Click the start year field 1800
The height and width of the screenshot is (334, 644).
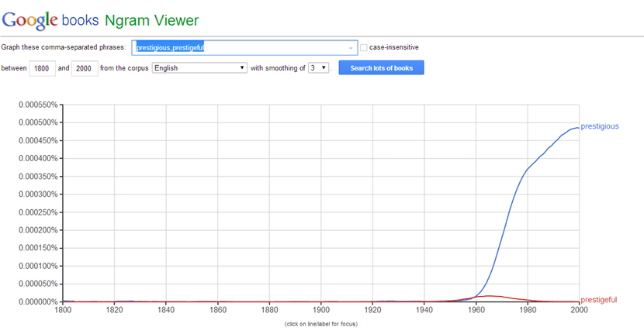(40, 68)
